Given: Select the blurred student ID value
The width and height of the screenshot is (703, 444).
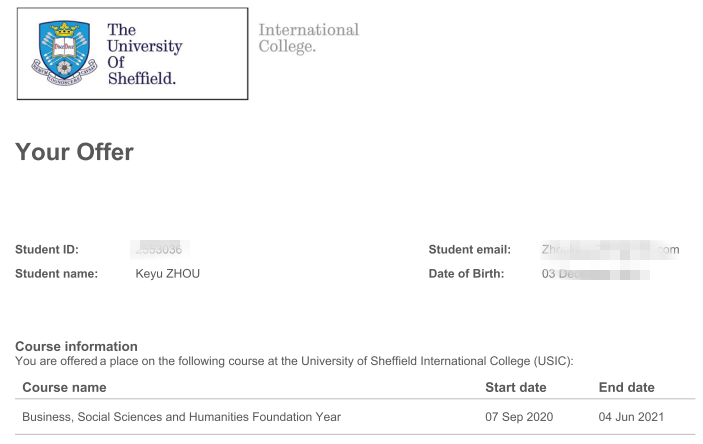Looking at the screenshot, I should 162,249.
